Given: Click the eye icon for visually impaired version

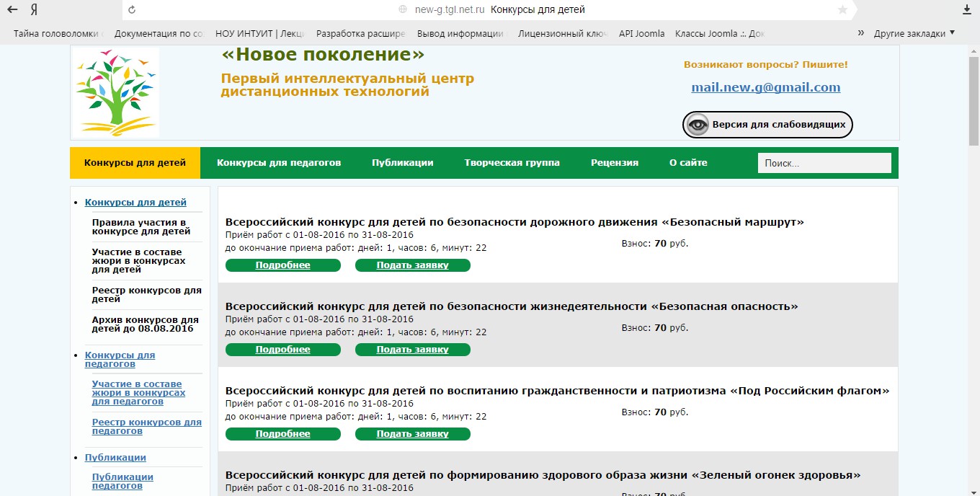Looking at the screenshot, I should (x=698, y=125).
